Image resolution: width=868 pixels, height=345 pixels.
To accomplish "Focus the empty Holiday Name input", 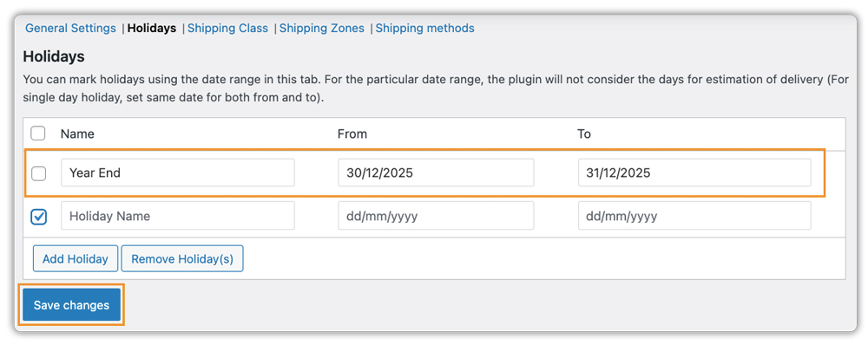I will coord(178,216).
